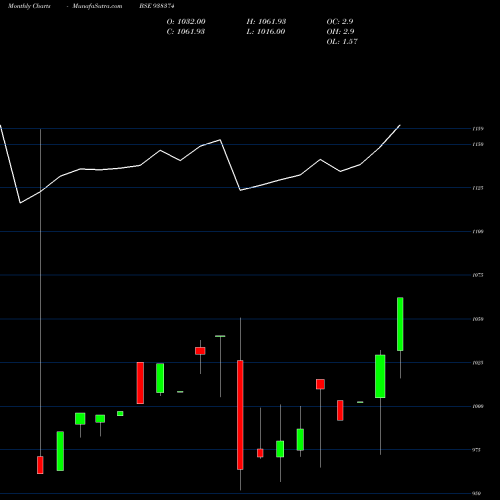This screenshot has height=500, width=500.
Task: Click the 1125 price axis label
Action: pyautogui.click(x=478, y=188)
